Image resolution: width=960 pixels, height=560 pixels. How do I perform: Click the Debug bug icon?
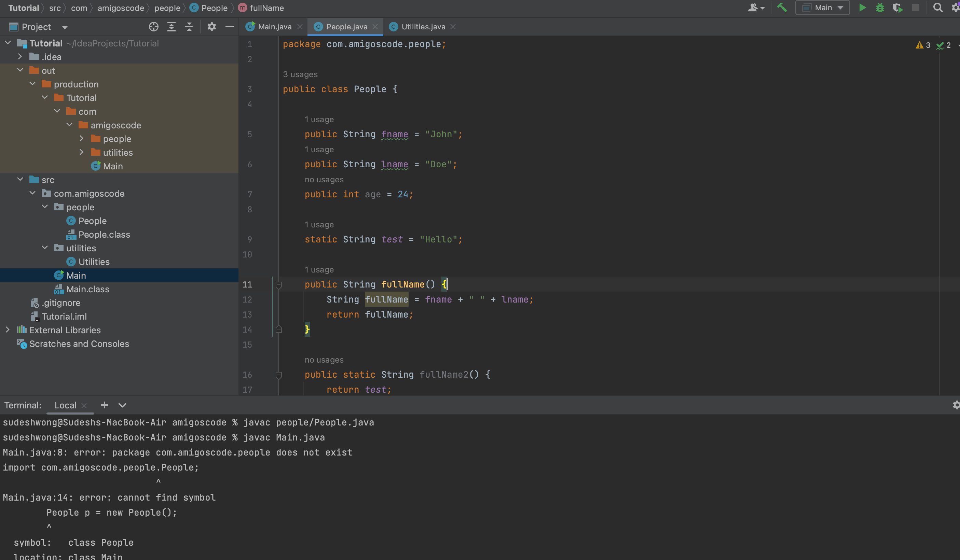880,8
